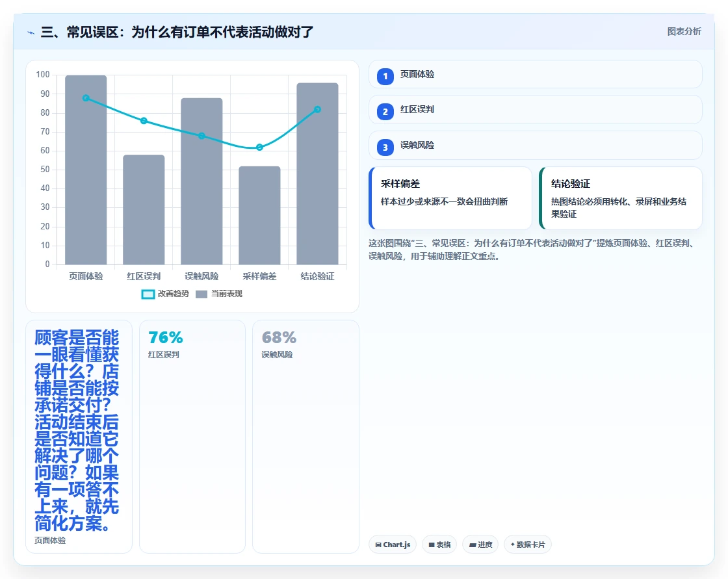Click the 76% value in 红区误判 card
Viewport: 728px width, 579px height.
[x=166, y=337]
